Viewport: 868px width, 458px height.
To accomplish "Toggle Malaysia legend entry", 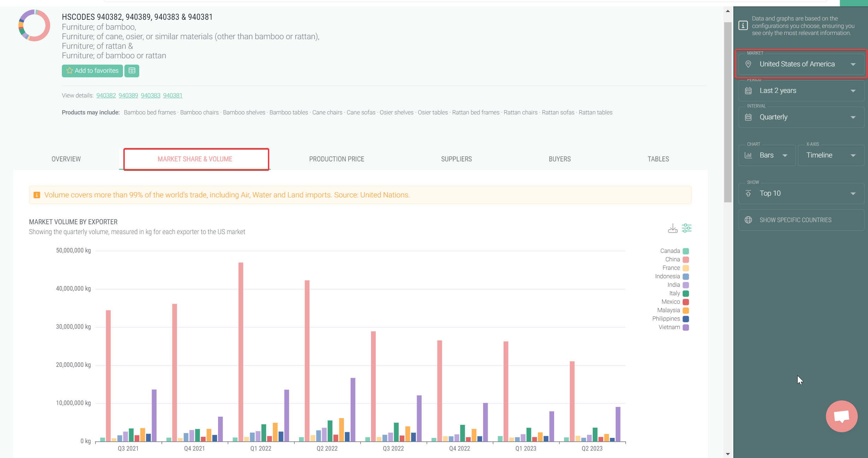I will click(x=673, y=310).
